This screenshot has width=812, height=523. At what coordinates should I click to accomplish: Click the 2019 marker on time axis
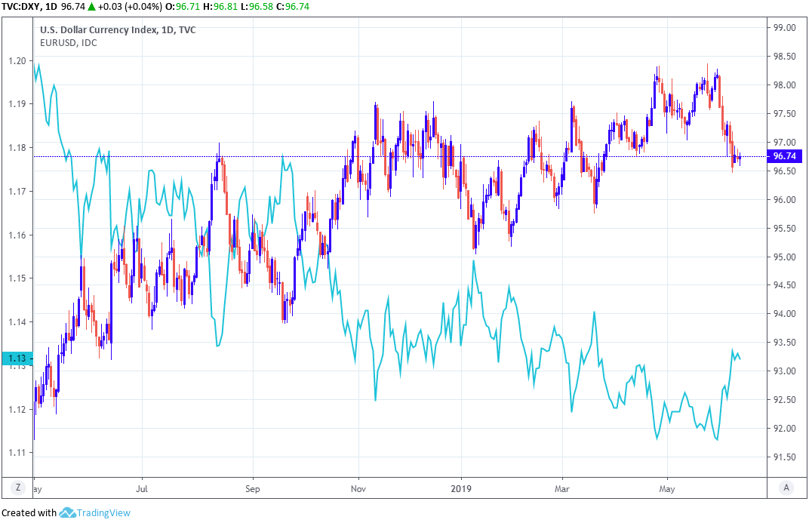pyautogui.click(x=460, y=488)
